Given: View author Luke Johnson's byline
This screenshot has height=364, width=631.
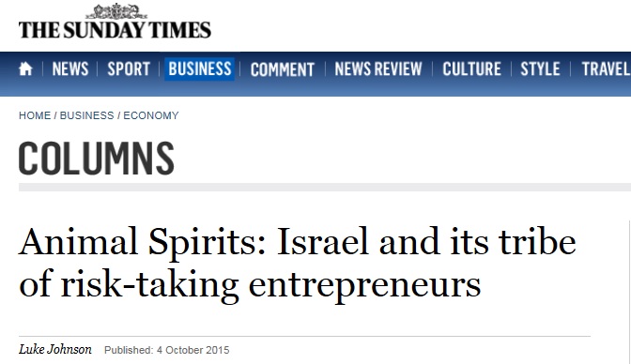Looking at the screenshot, I should coord(55,349).
